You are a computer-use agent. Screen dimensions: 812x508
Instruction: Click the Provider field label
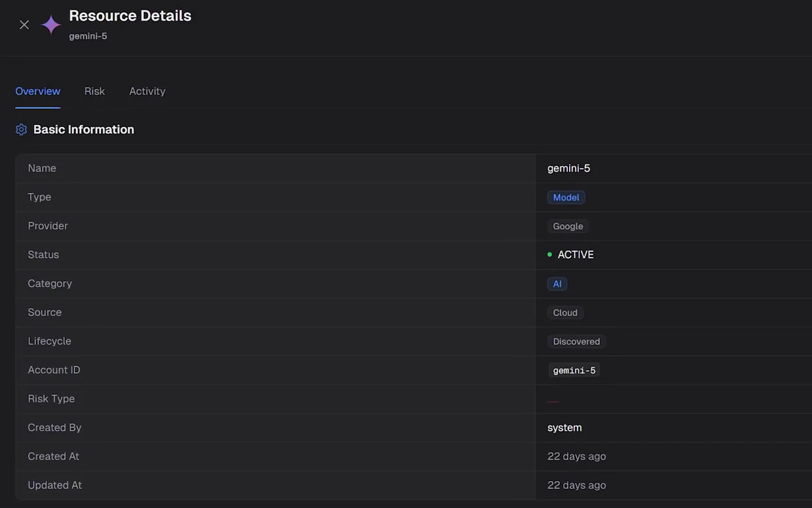tap(48, 226)
